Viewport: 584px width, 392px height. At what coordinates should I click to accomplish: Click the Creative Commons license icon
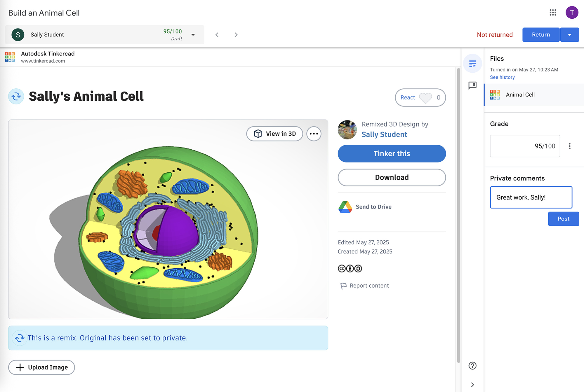(x=342, y=268)
